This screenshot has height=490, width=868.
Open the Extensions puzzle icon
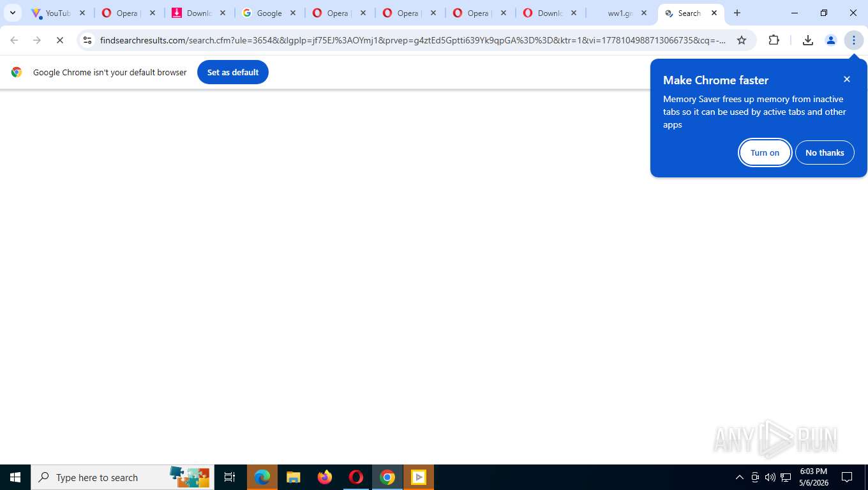click(x=774, y=40)
